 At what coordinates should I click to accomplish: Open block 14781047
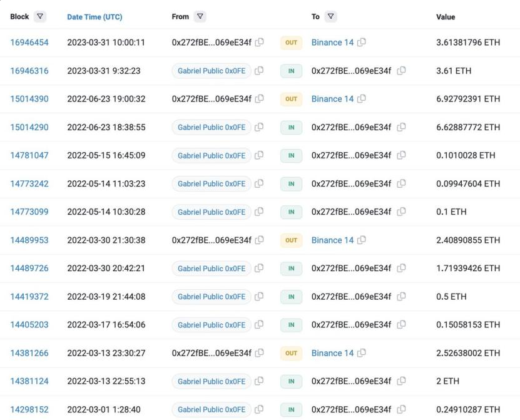29,155
